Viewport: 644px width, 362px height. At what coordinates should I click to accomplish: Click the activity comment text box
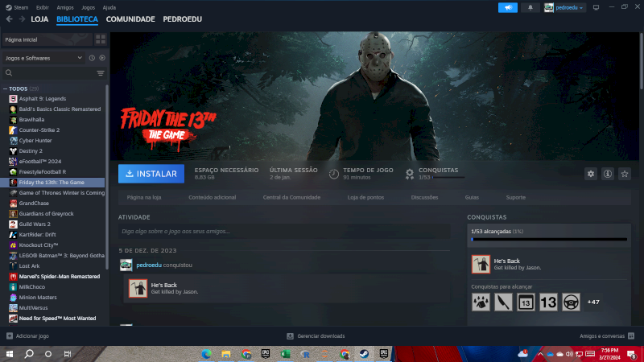point(284,232)
